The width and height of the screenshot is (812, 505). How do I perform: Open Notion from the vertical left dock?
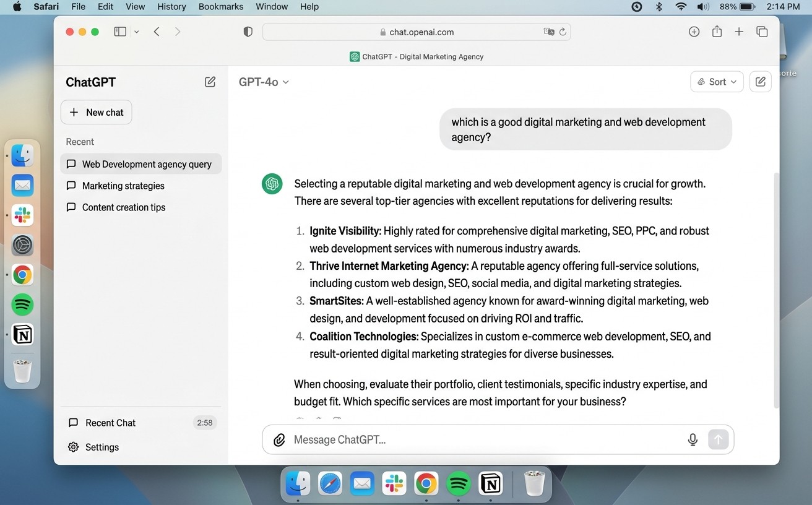point(23,335)
